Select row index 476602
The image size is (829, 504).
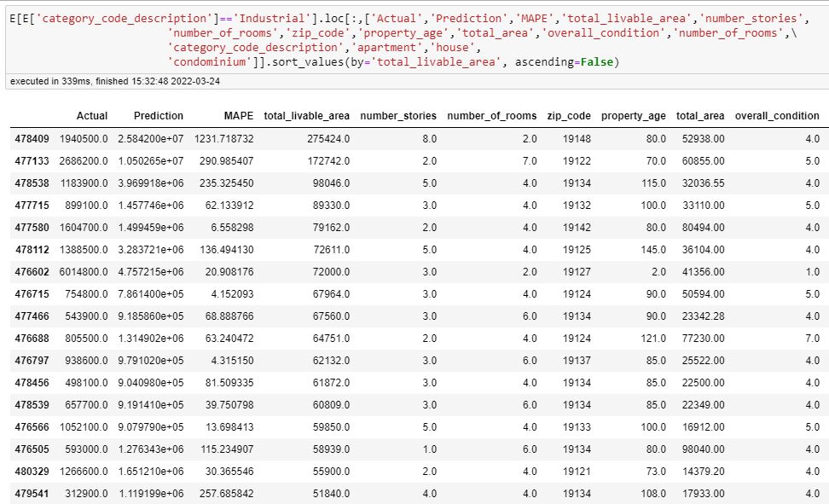(x=32, y=272)
